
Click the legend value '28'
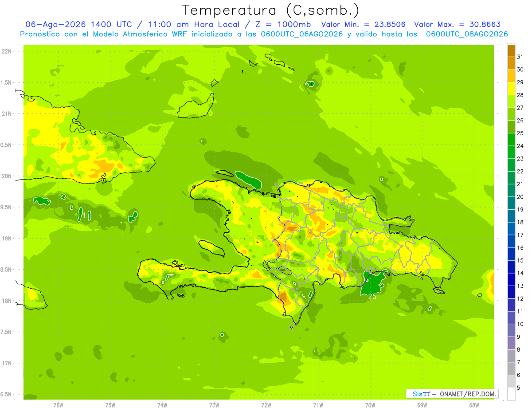pyautogui.click(x=520, y=95)
